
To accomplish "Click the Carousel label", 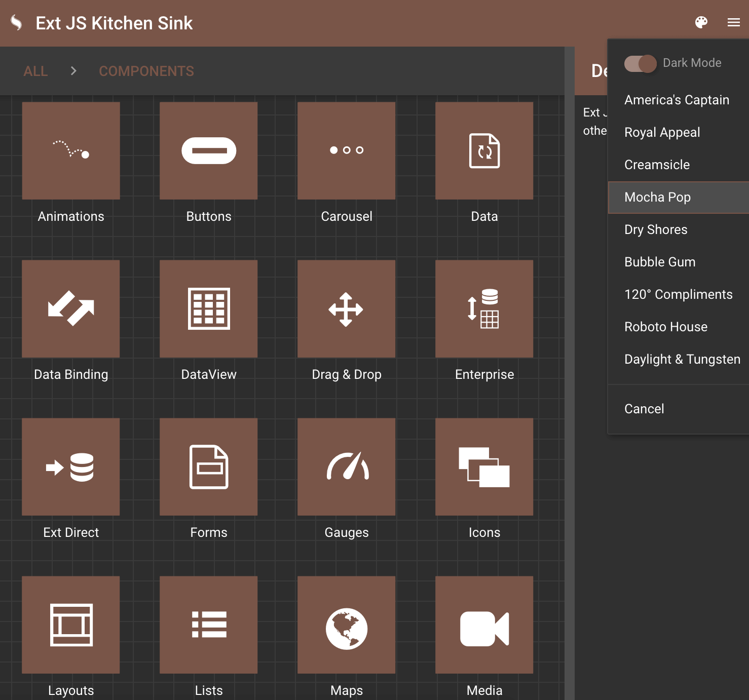I will click(x=347, y=216).
